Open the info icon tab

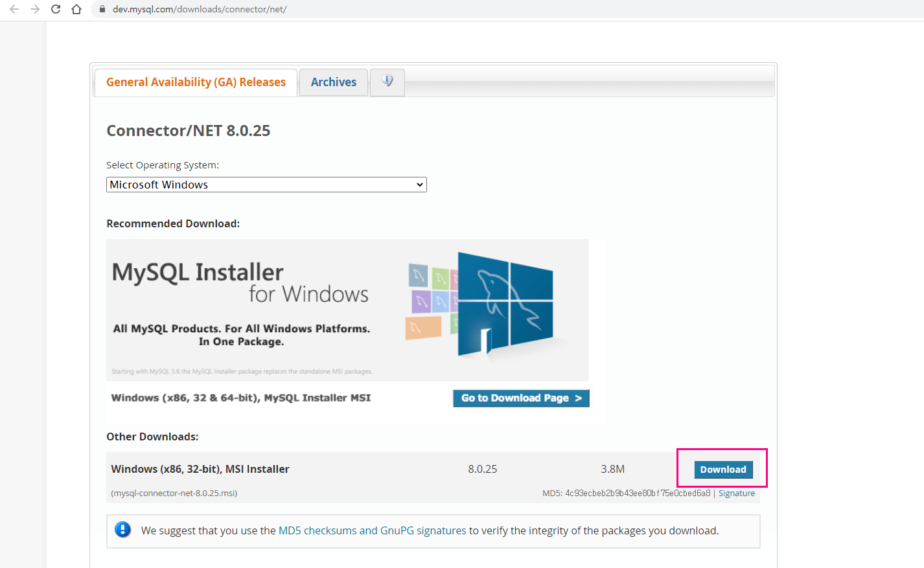387,82
